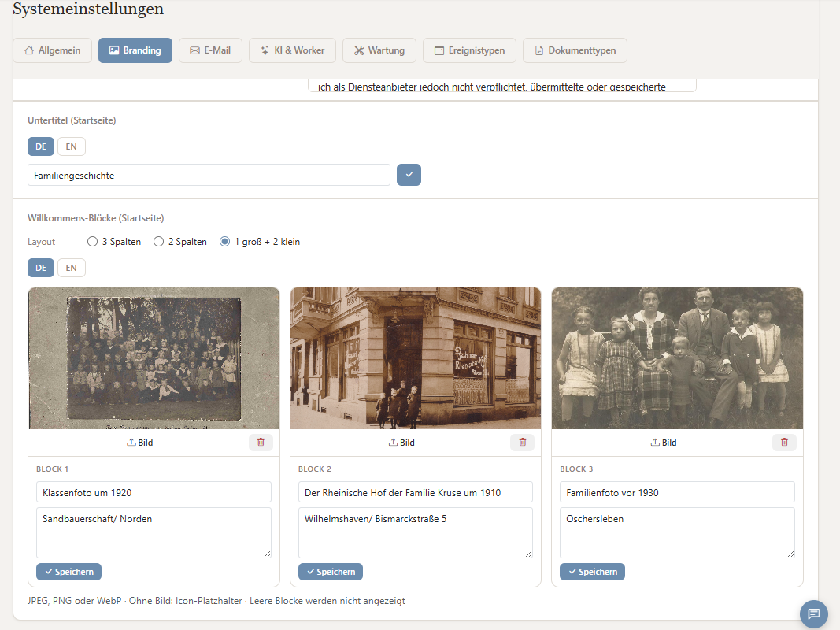Select the family photo thumbnail of Block 3
840x630 pixels.
(677, 358)
